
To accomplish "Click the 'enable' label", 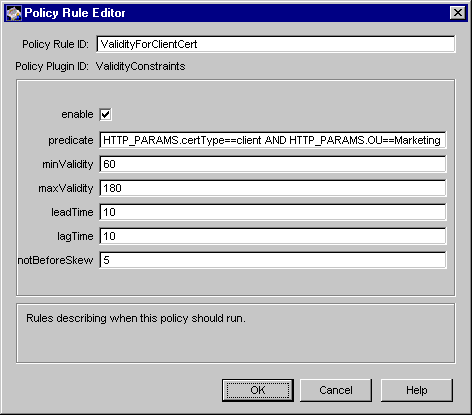I will click(x=77, y=114).
